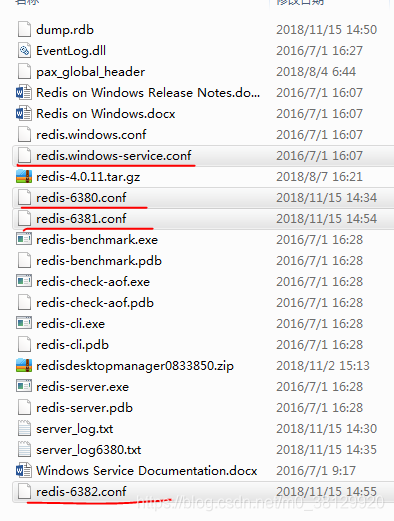
Task: Select file name redis-server.pdb
Action: pyautogui.click(x=85, y=408)
